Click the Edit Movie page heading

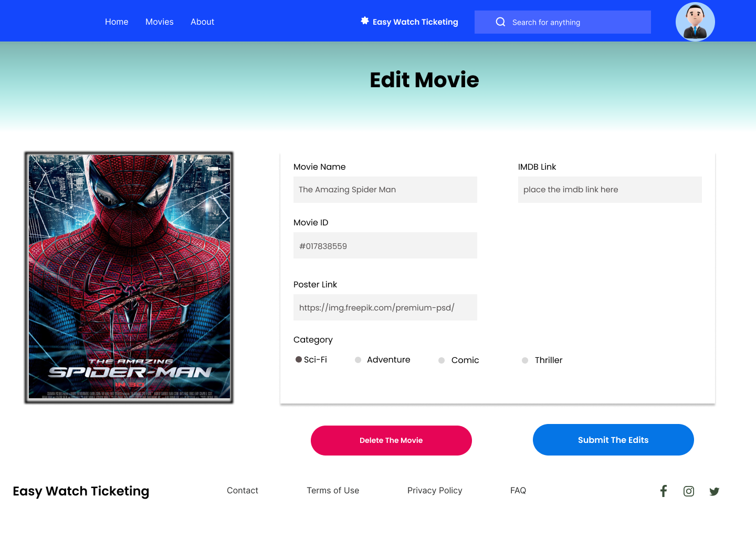pyautogui.click(x=424, y=80)
